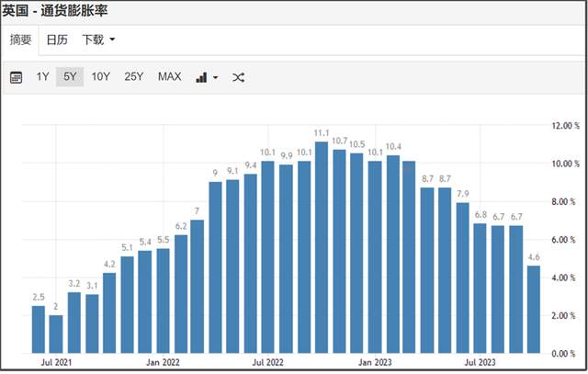Click the 7.9 value bar
The width and height of the screenshot is (588, 374).
point(462,278)
